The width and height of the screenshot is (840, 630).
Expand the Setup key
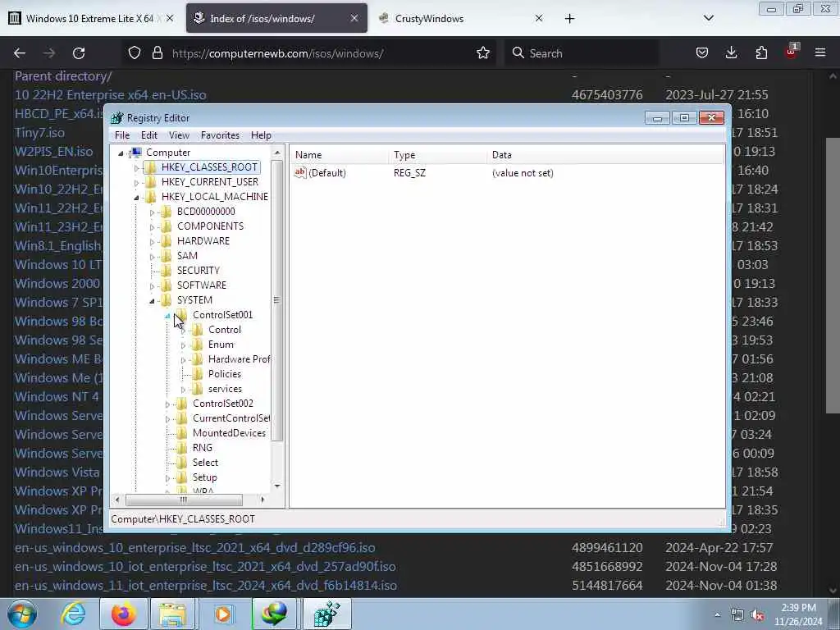[x=167, y=478]
